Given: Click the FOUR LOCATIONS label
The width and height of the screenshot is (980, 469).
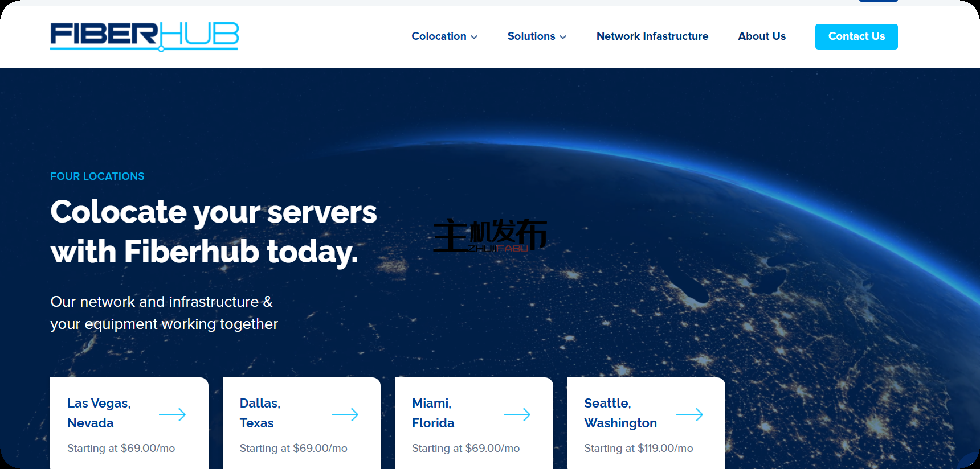Looking at the screenshot, I should point(97,176).
